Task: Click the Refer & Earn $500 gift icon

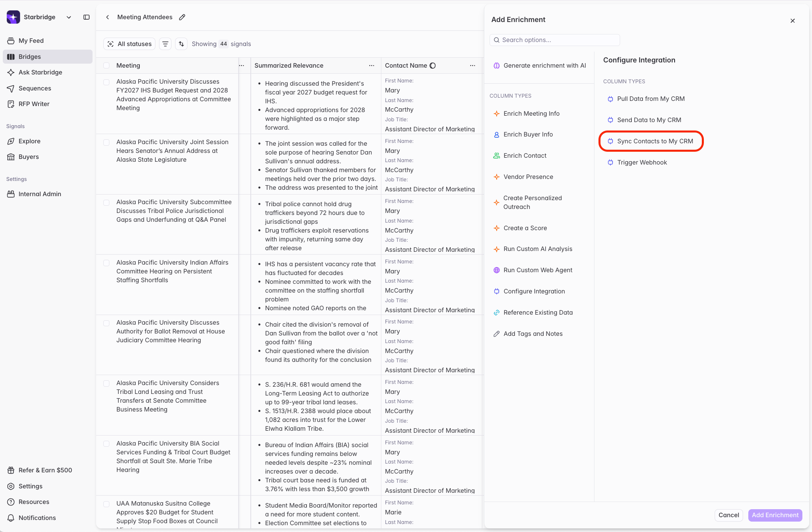Action: click(11, 470)
